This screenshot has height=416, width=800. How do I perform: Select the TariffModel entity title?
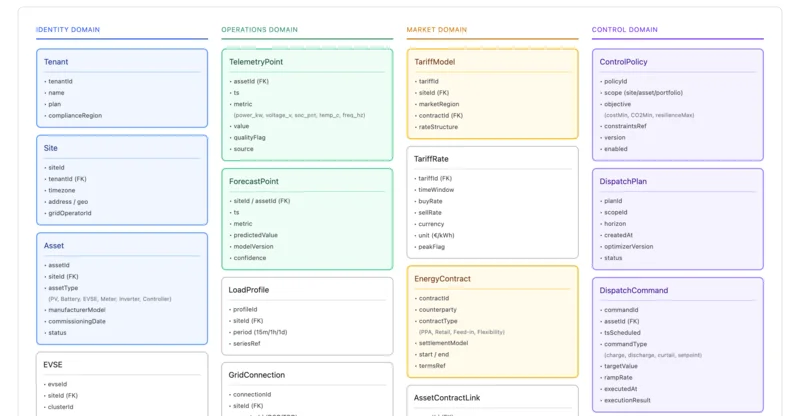[435, 62]
